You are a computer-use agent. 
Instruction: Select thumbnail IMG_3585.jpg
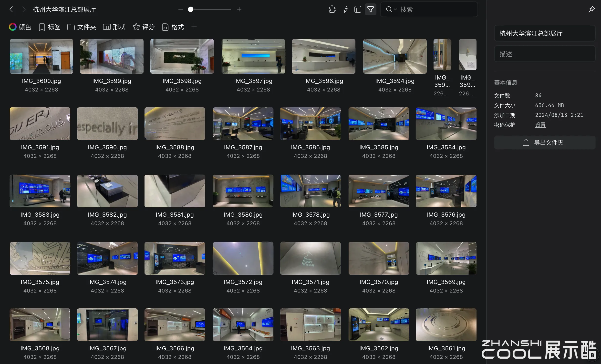point(379,124)
